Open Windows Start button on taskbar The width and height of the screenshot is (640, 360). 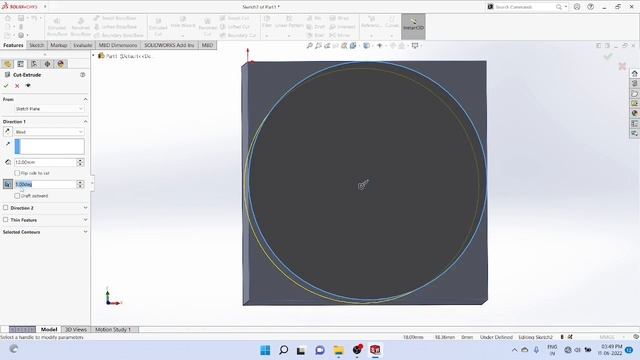coord(265,350)
